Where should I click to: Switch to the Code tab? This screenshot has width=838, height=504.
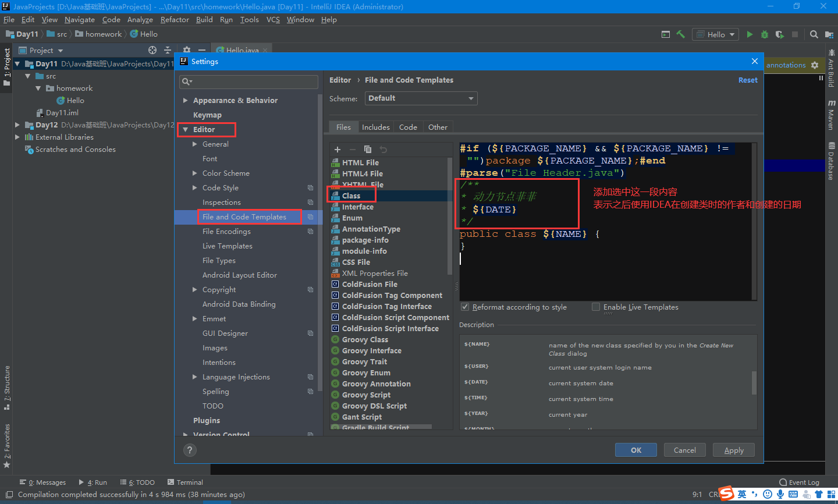(408, 127)
